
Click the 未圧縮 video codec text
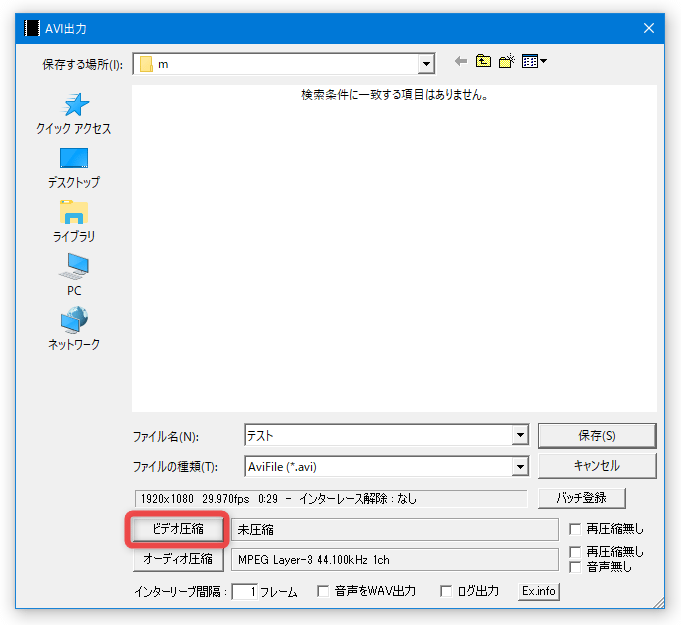click(x=256, y=529)
